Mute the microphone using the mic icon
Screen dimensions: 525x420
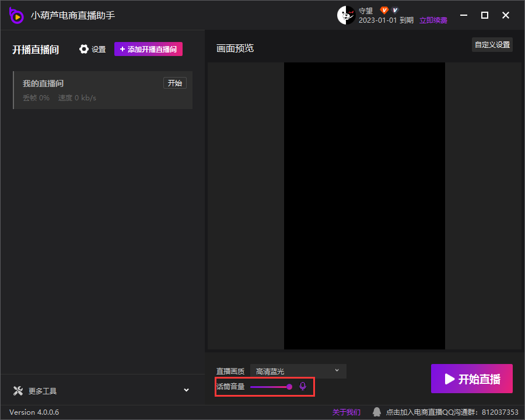pyautogui.click(x=302, y=386)
